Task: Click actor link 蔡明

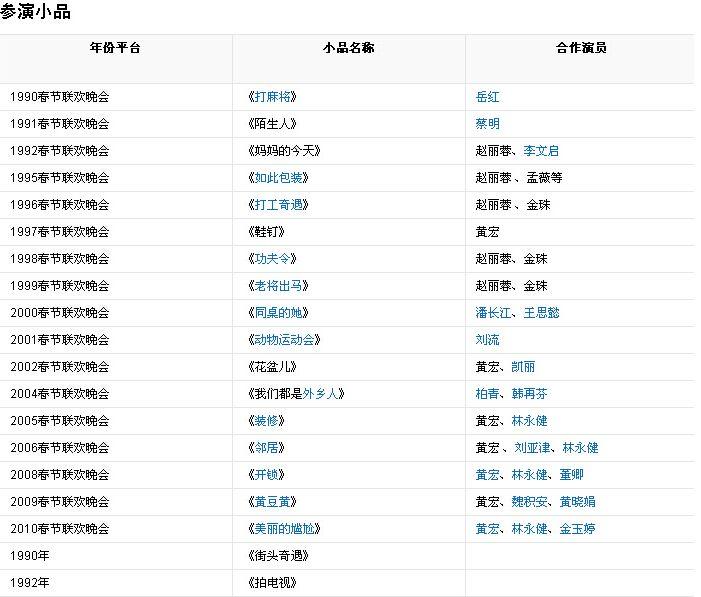Action: pos(487,124)
